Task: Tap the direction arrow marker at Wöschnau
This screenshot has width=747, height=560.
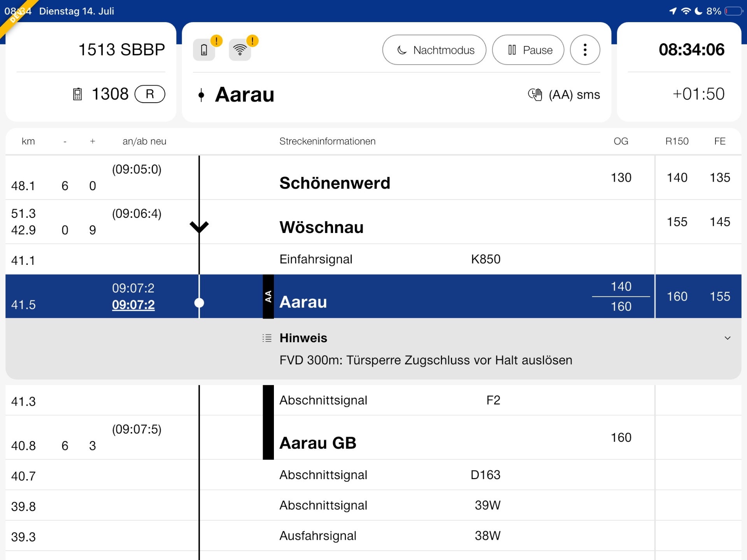Action: coord(199,227)
